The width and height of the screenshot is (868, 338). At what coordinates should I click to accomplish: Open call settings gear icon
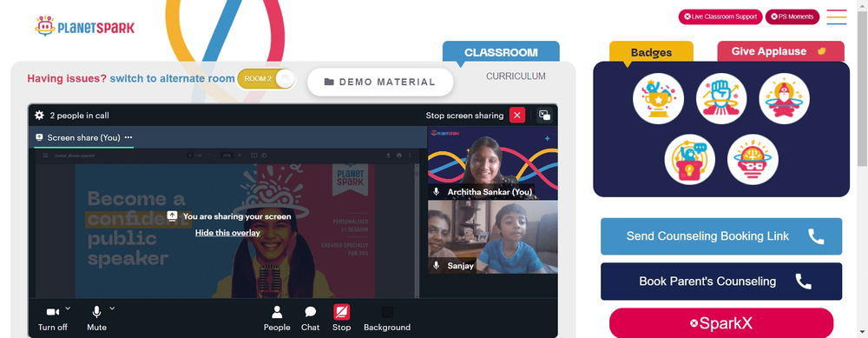[x=39, y=116]
